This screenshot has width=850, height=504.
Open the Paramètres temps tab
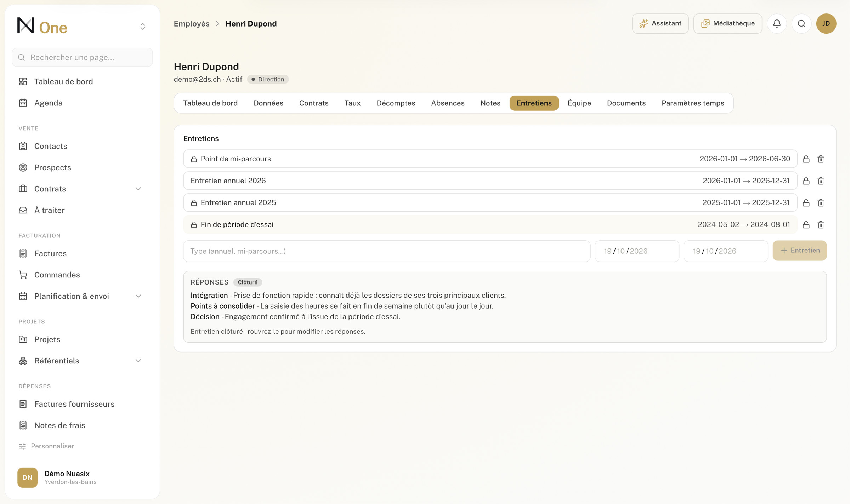[x=693, y=103]
